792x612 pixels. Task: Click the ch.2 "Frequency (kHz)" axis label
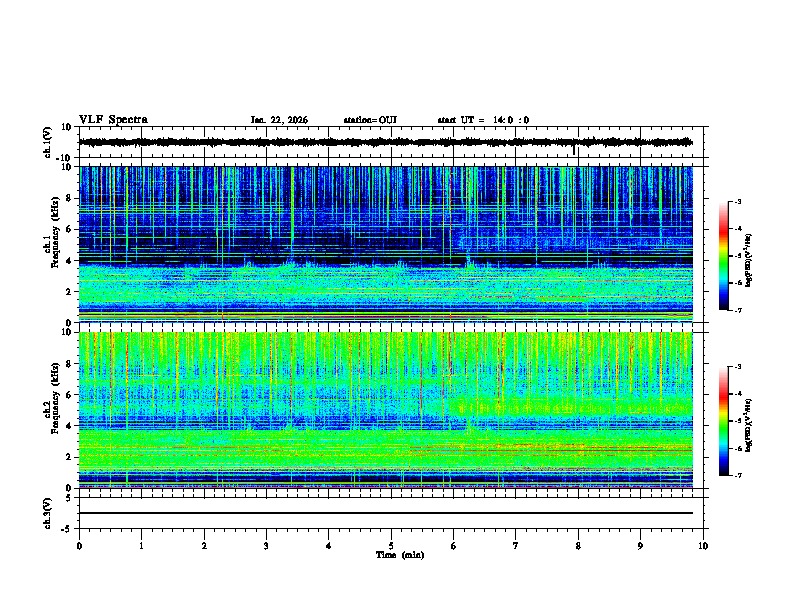[x=55, y=397]
